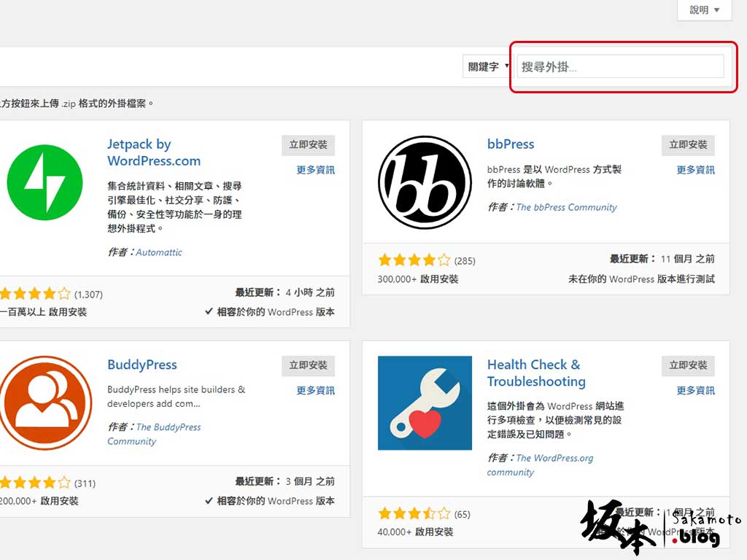Open The bbPress Community author link
The height and width of the screenshot is (560, 747).
click(566, 207)
